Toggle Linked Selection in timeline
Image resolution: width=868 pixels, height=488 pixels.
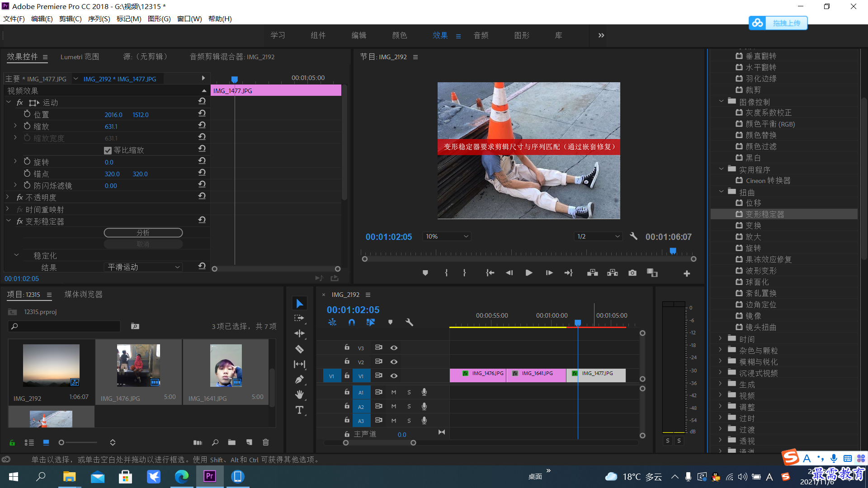371,322
